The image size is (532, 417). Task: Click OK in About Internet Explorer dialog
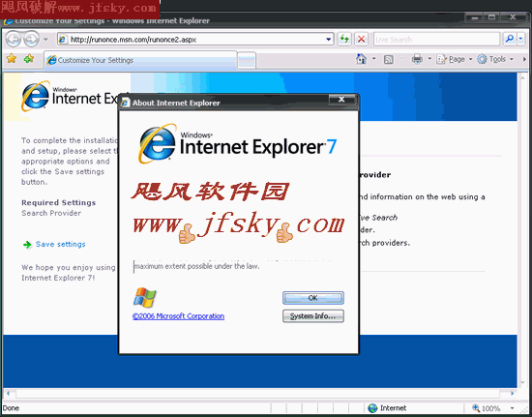point(312,298)
